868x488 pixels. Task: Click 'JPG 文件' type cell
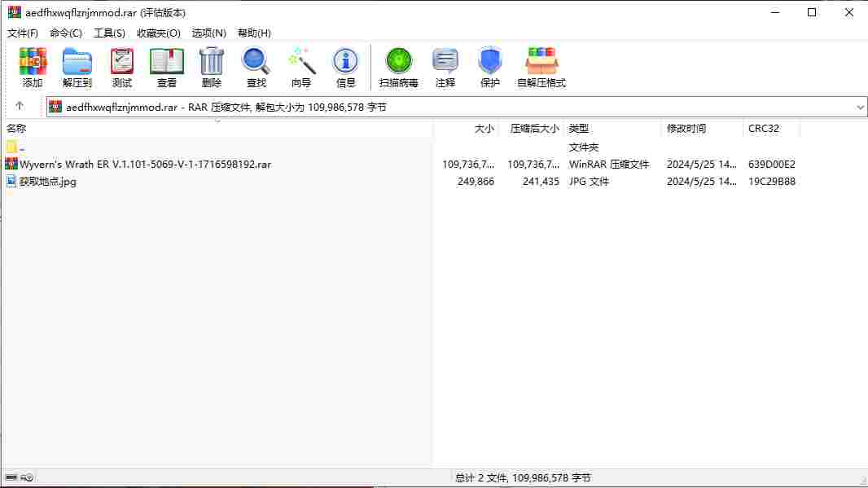tap(589, 182)
